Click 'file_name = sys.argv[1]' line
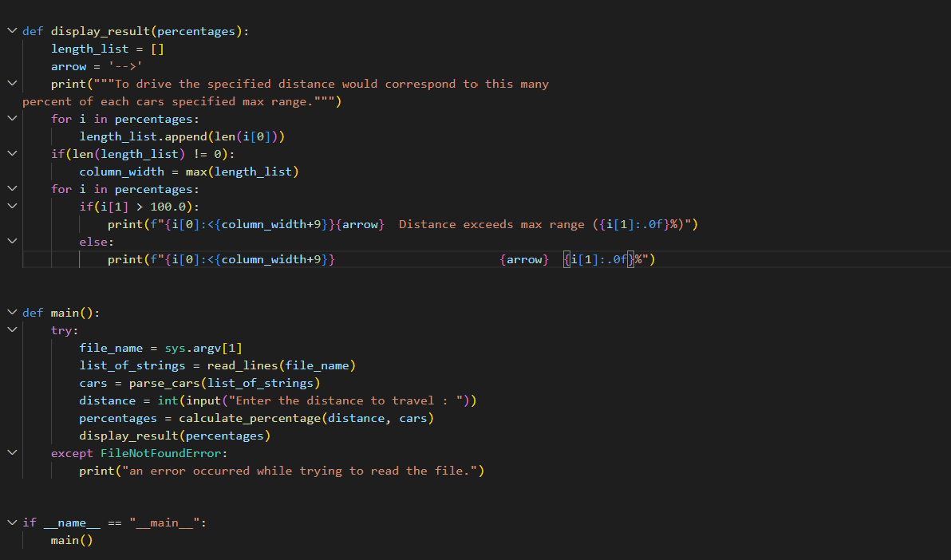This screenshot has height=560, width=951. (x=160, y=349)
